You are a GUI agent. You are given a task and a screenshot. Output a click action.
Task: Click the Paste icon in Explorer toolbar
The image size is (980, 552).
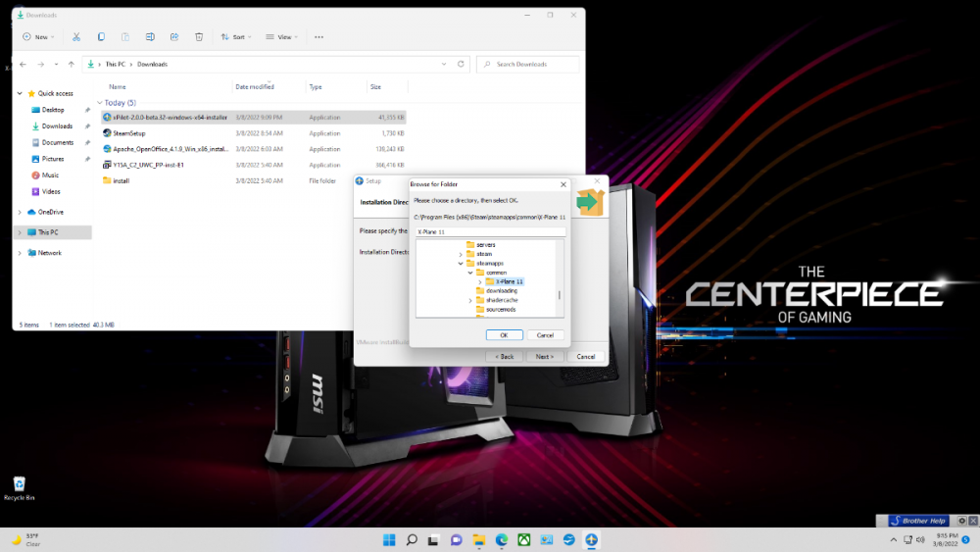pos(125,37)
